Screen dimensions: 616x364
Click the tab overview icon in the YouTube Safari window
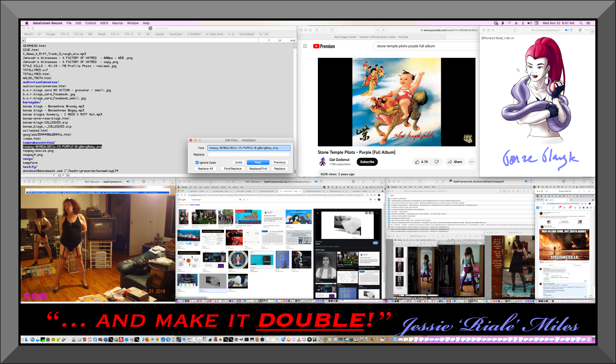click(x=332, y=30)
